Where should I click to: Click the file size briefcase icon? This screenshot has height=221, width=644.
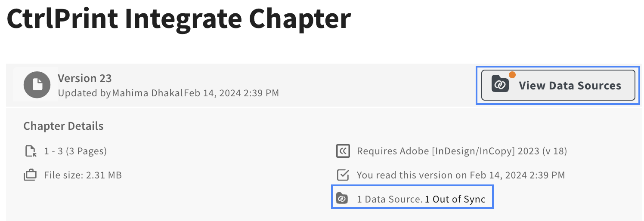click(30, 175)
